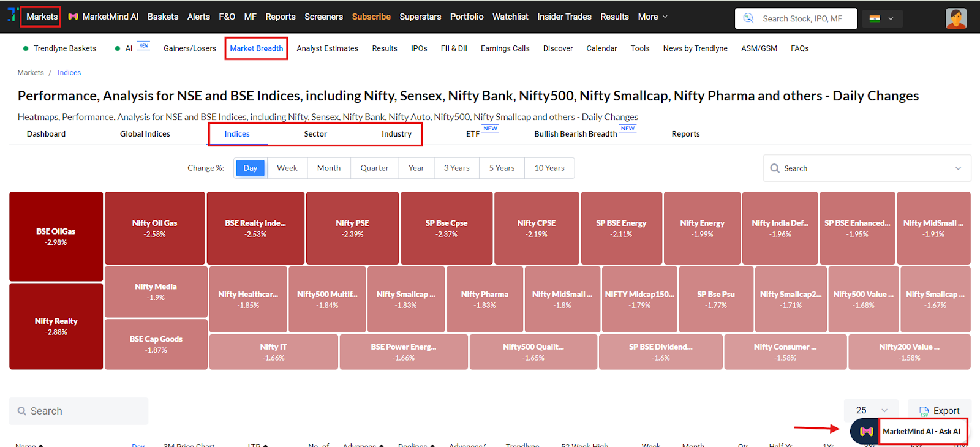Expand the More menu in top navigation
The image size is (980, 447).
pos(652,17)
